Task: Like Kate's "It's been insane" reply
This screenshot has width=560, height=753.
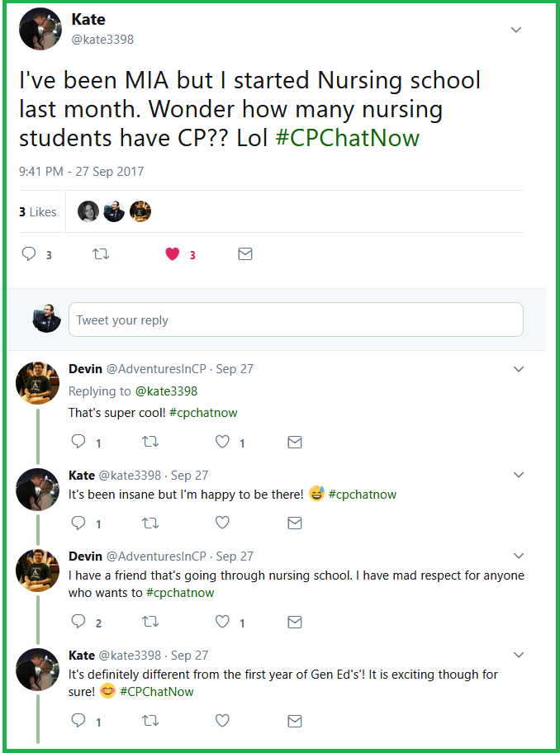Action: tap(222, 523)
